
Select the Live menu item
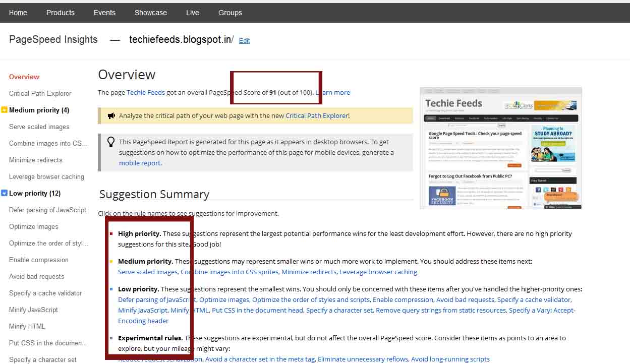[x=193, y=13]
